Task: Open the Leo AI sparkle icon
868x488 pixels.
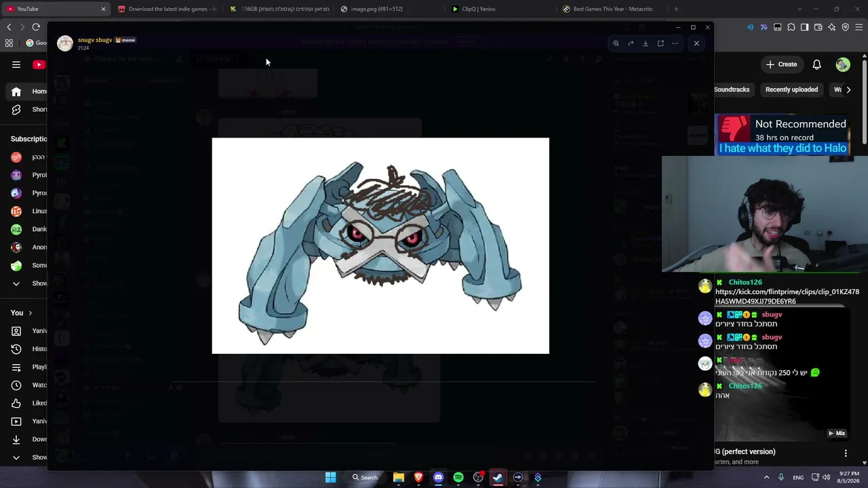Action: tap(831, 27)
